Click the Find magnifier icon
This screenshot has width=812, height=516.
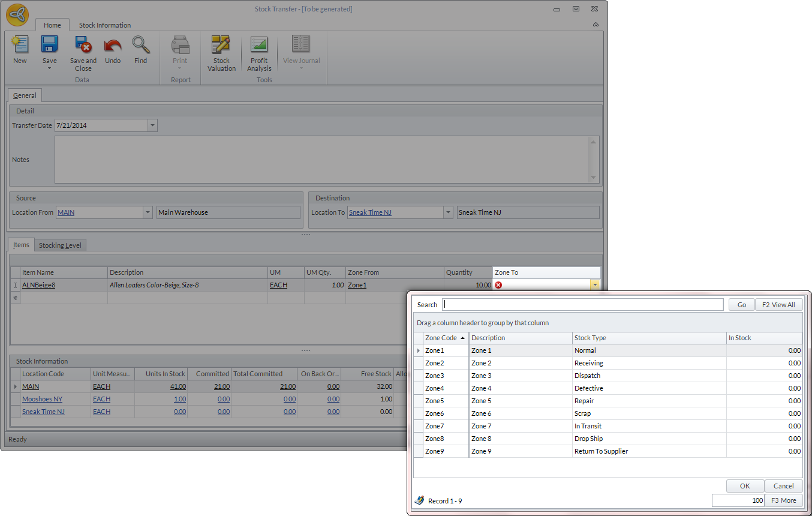pos(141,46)
